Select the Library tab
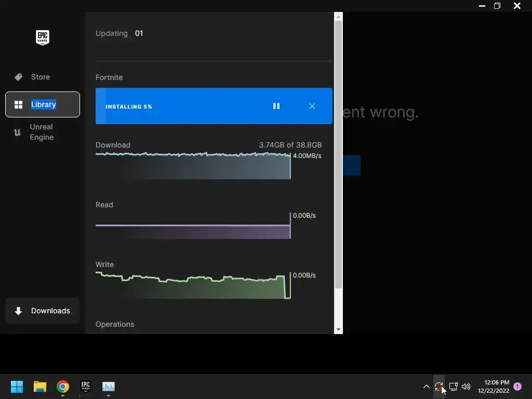The image size is (532, 399). (x=43, y=104)
